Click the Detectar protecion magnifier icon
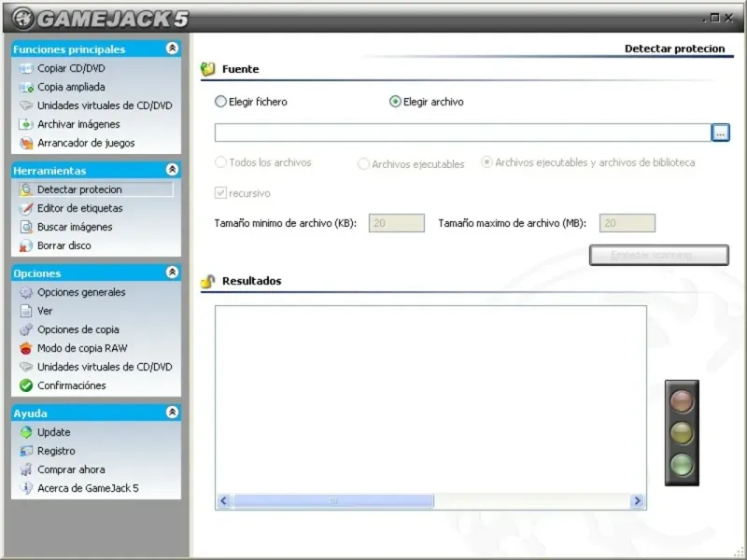Viewport: 747px width, 560px height. (26, 189)
